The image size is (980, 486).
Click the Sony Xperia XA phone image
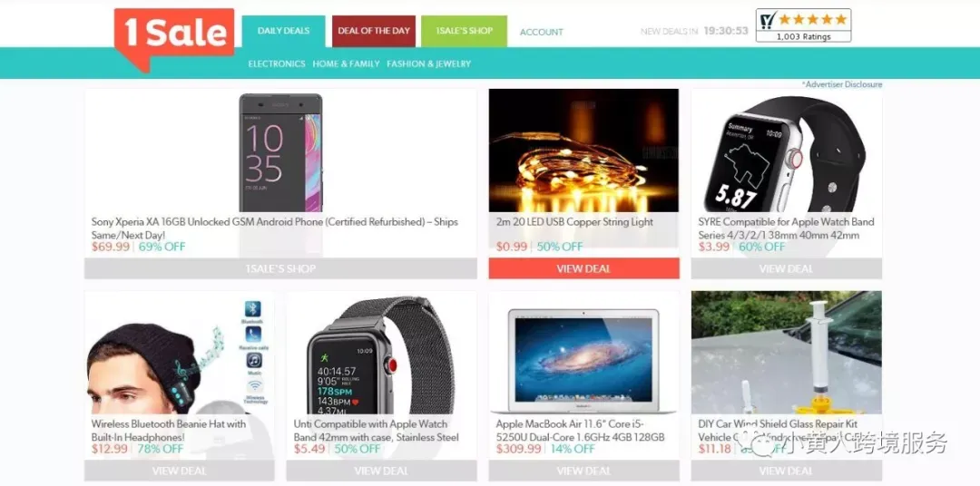pyautogui.click(x=280, y=152)
